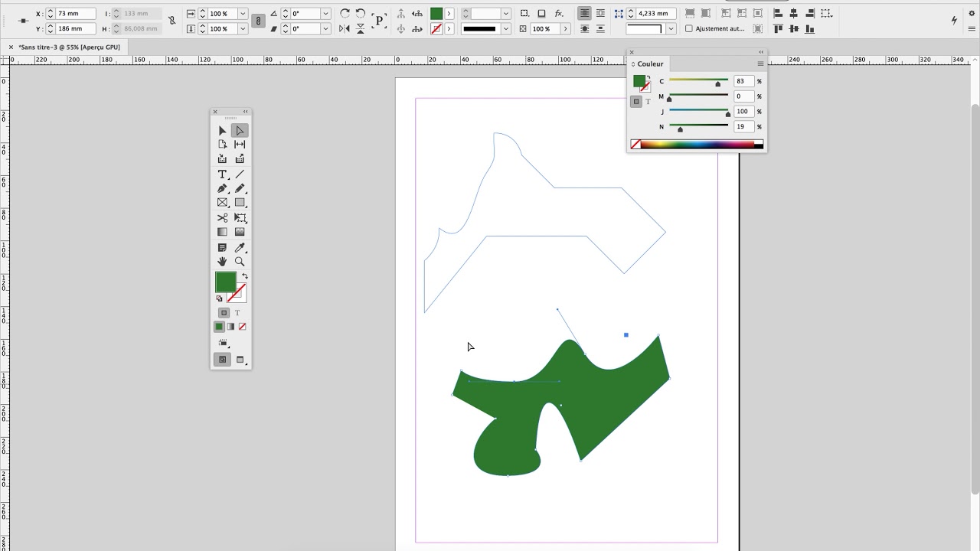The image size is (980, 551).
Task: Swap fill and stroke arrow in toolbox
Action: pos(245,276)
